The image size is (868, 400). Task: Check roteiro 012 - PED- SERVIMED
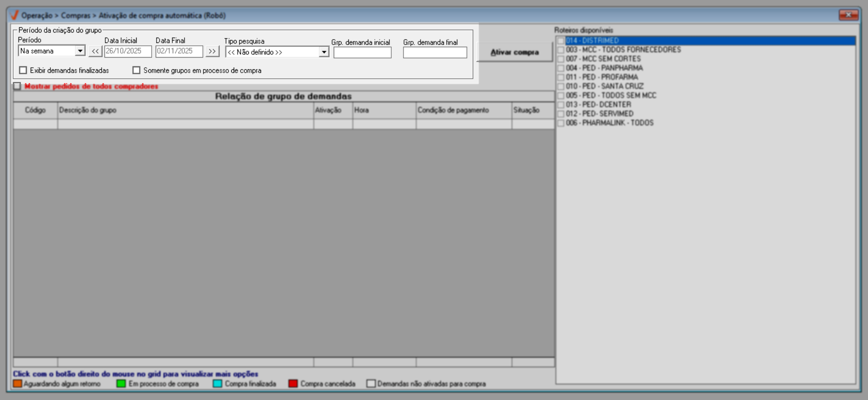click(561, 114)
